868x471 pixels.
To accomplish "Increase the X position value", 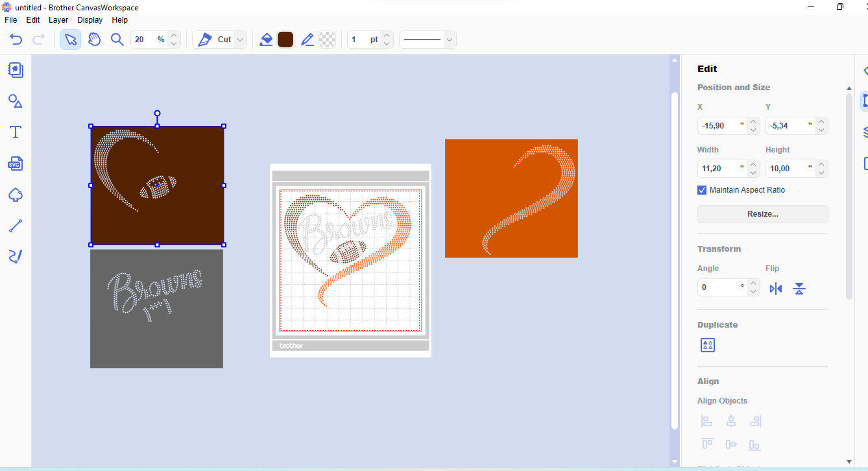I will tap(753, 121).
